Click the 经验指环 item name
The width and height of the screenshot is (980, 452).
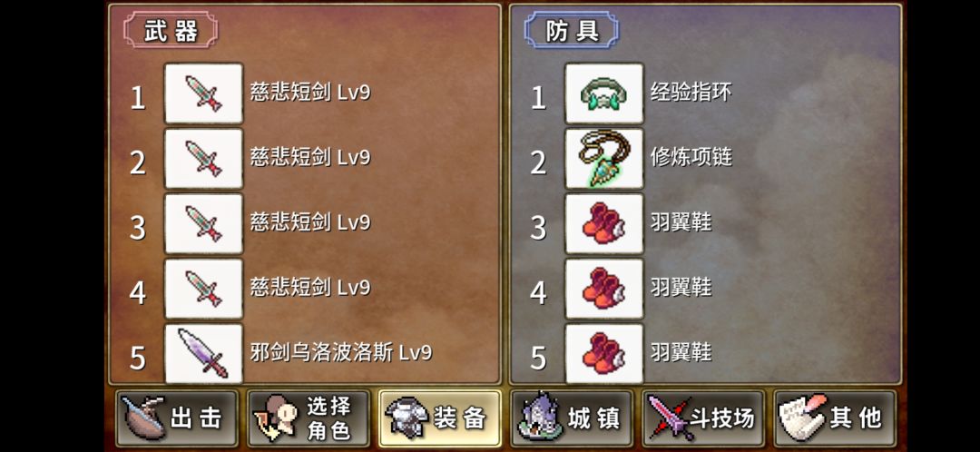(691, 93)
